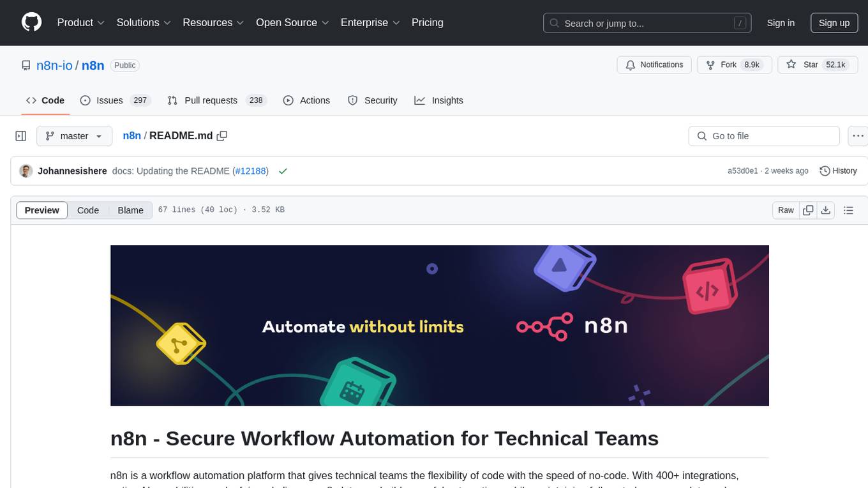Image resolution: width=868 pixels, height=488 pixels.
Task: Click the pull requests count 238
Action: pyautogui.click(x=256, y=100)
